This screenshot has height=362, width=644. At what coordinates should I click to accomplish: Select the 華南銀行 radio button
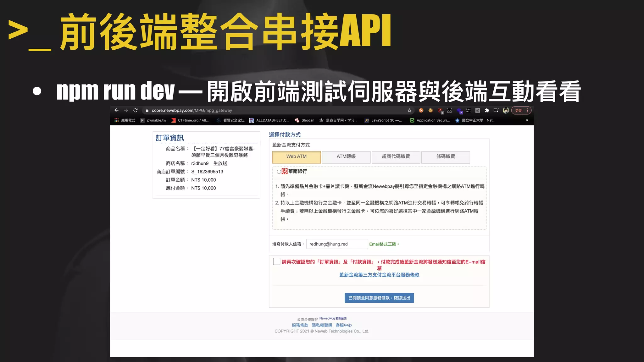click(279, 172)
